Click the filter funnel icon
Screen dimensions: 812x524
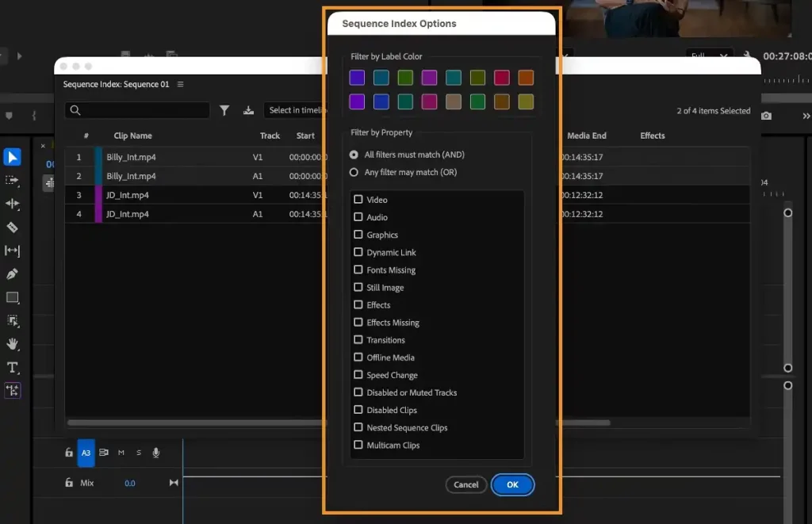[224, 111]
